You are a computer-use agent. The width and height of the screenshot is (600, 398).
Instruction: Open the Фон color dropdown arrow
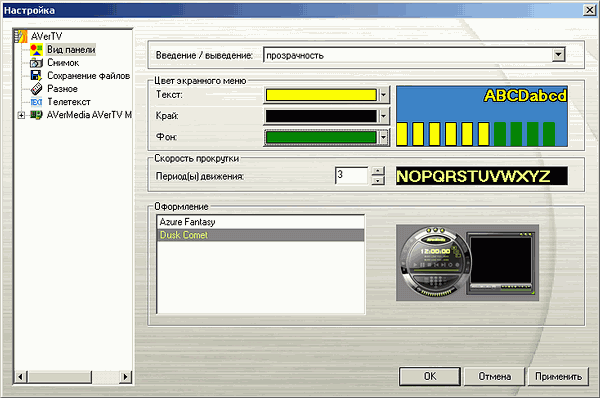pyautogui.click(x=383, y=137)
